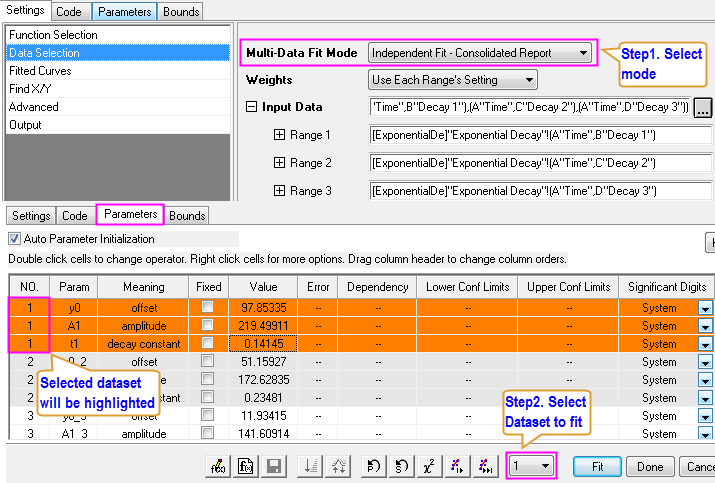The width and height of the screenshot is (715, 483).
Task: Click the initialize parameters icon
Action: 373,466
